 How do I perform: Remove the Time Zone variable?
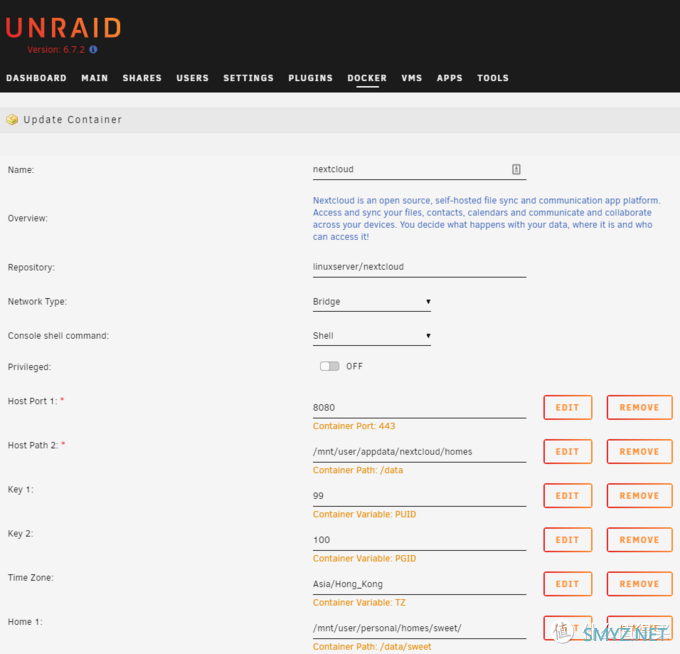[x=640, y=584]
